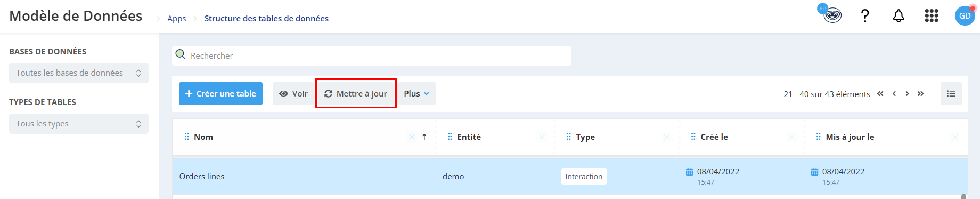This screenshot has width=980, height=199.
Task: Open the GD user avatar menu
Action: click(x=965, y=16)
